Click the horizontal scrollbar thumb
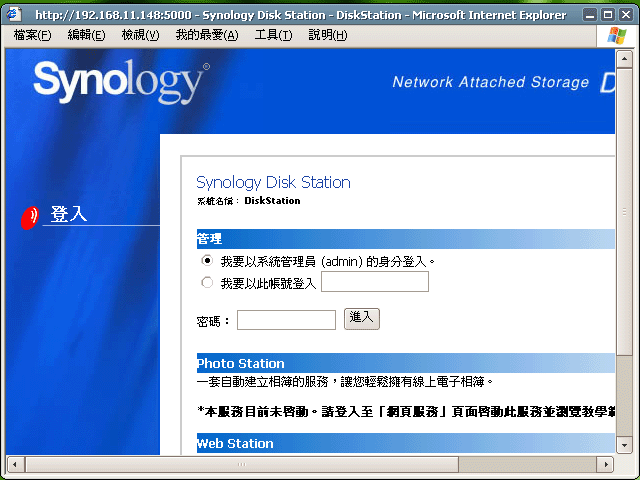The height and width of the screenshot is (480, 640). click(x=242, y=464)
